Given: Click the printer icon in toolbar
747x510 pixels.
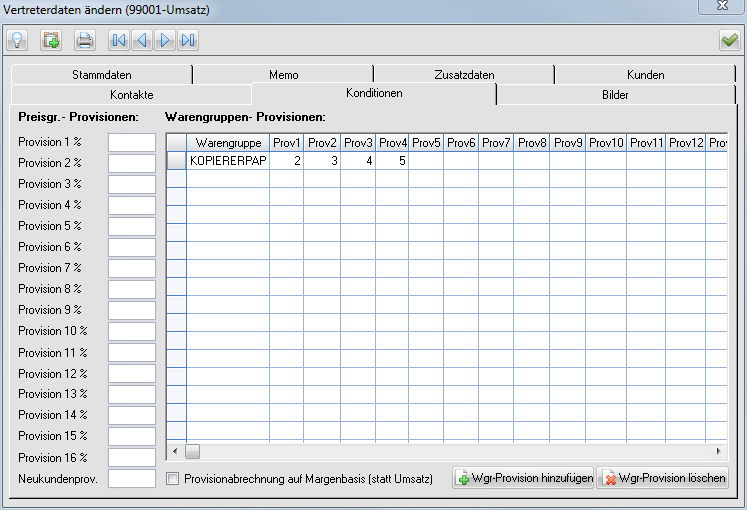Looking at the screenshot, I should coord(85,40).
